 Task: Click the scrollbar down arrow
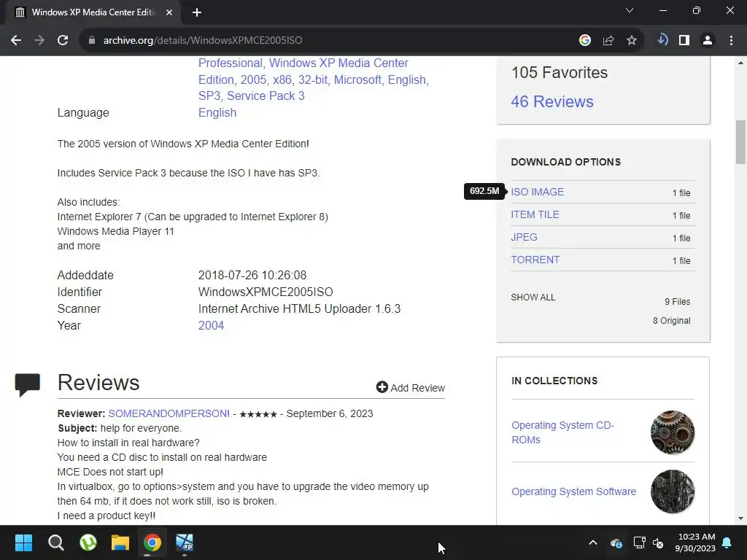(740, 518)
